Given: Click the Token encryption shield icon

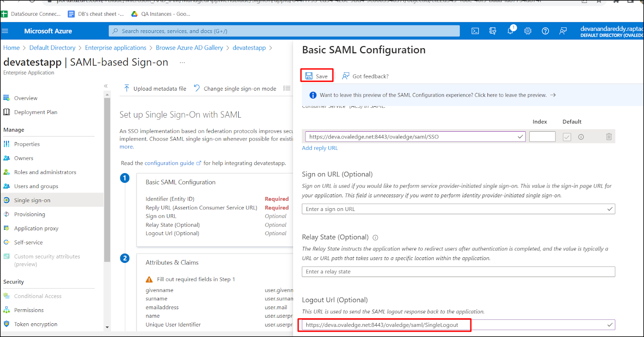Looking at the screenshot, I should tap(6, 324).
